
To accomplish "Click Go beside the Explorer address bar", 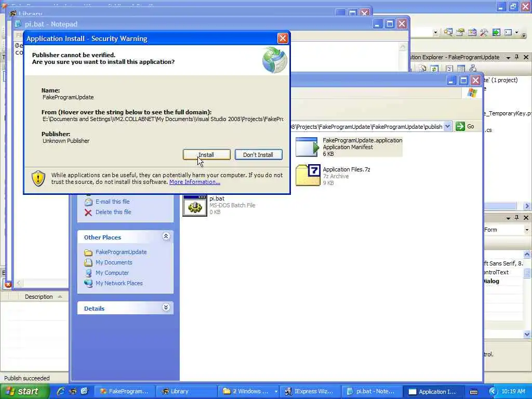I will pyautogui.click(x=465, y=127).
